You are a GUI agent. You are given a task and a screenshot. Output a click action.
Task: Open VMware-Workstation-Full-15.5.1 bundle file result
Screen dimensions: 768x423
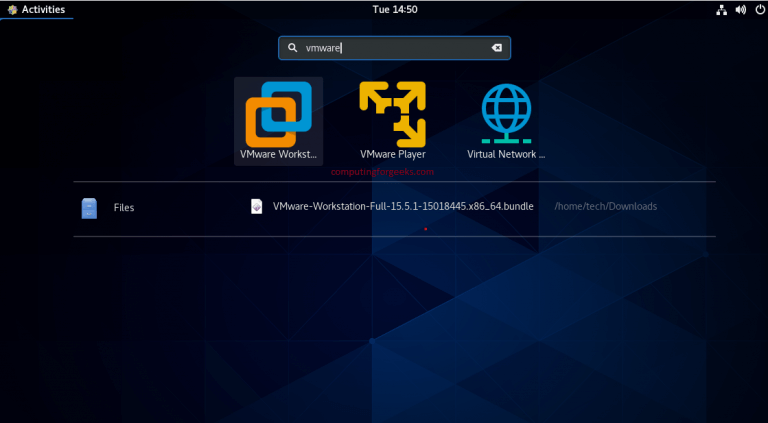tap(403, 207)
